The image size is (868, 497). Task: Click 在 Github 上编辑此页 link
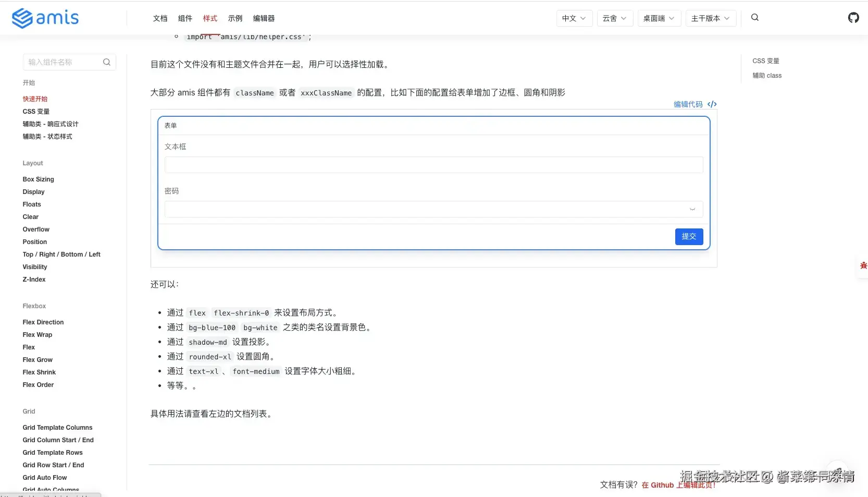678,485
